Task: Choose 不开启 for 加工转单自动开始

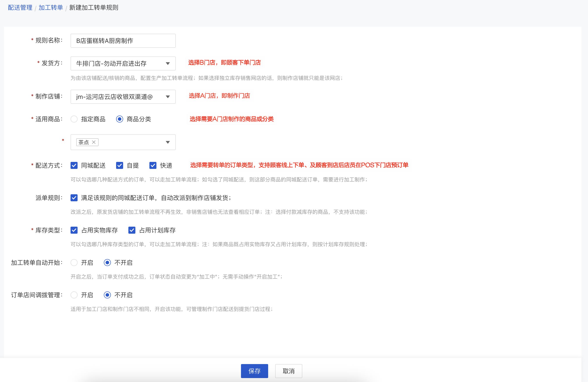Action: point(107,263)
